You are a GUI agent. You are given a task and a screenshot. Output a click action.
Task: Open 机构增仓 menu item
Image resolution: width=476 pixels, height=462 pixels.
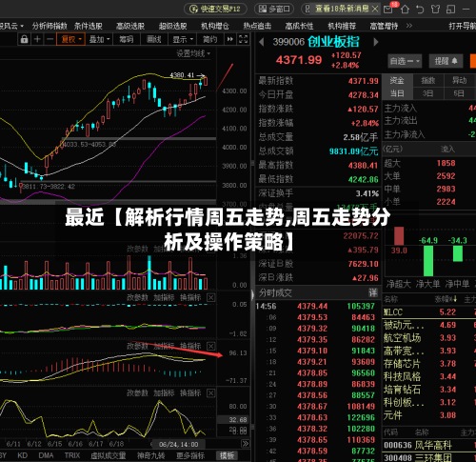(215, 26)
